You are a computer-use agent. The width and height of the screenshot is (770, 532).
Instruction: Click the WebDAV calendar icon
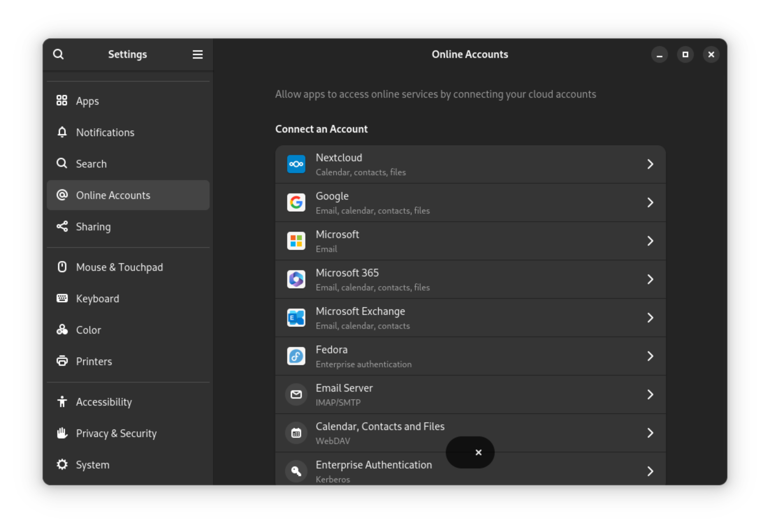click(296, 433)
